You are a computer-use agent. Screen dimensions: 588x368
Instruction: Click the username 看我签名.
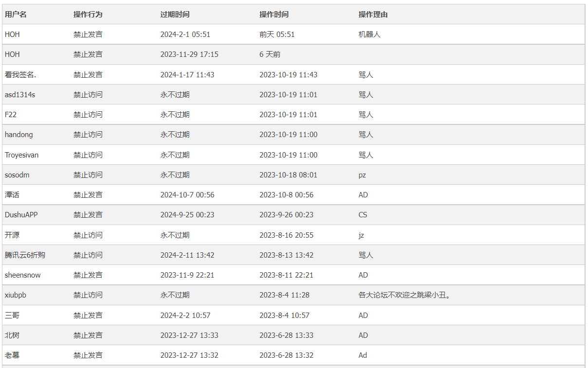[20, 75]
